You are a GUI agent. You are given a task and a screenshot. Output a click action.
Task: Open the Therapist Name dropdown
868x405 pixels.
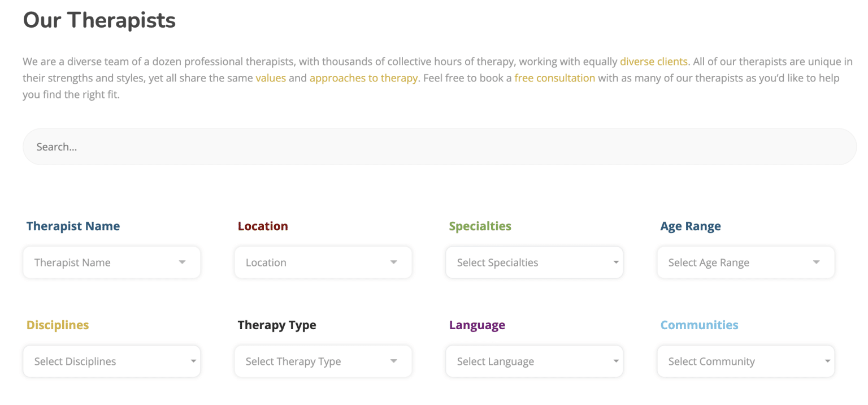112,262
